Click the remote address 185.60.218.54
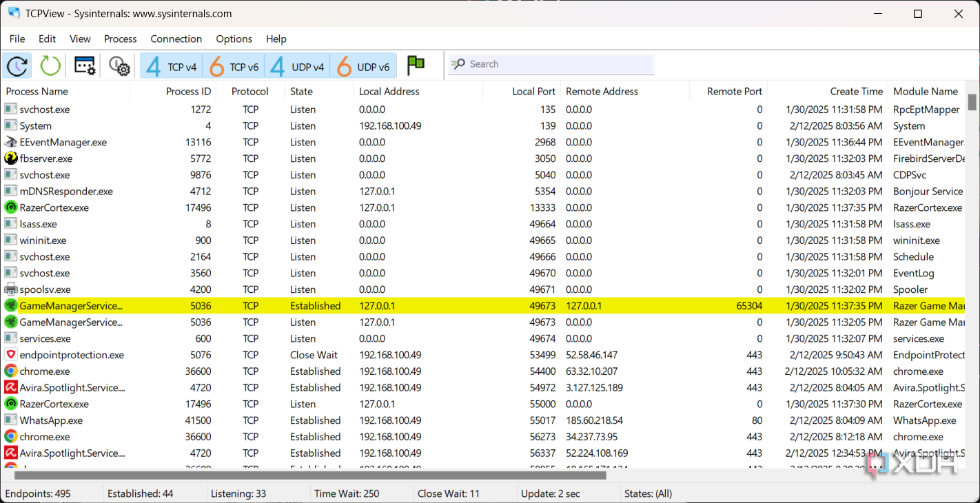The width and height of the screenshot is (980, 503). click(x=595, y=420)
